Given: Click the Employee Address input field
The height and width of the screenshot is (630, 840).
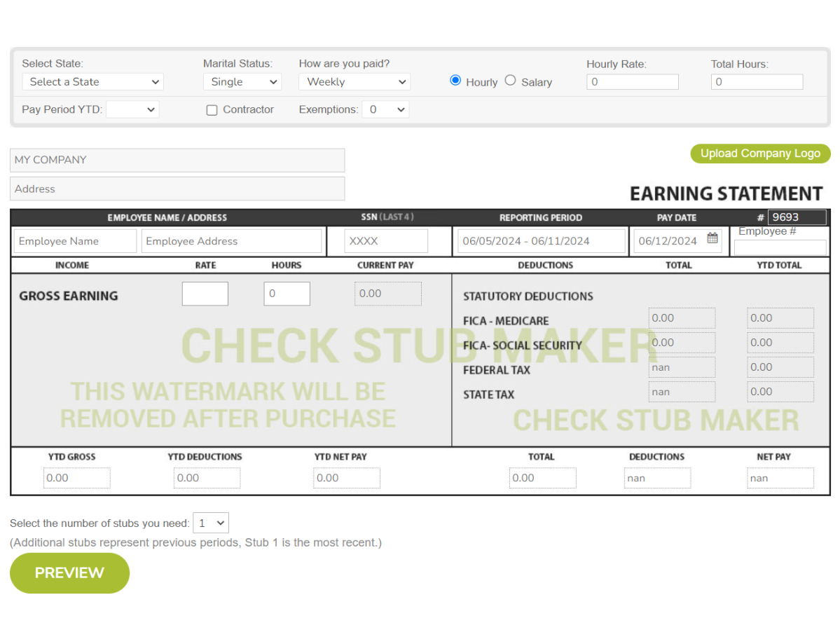Looking at the screenshot, I should [x=231, y=240].
